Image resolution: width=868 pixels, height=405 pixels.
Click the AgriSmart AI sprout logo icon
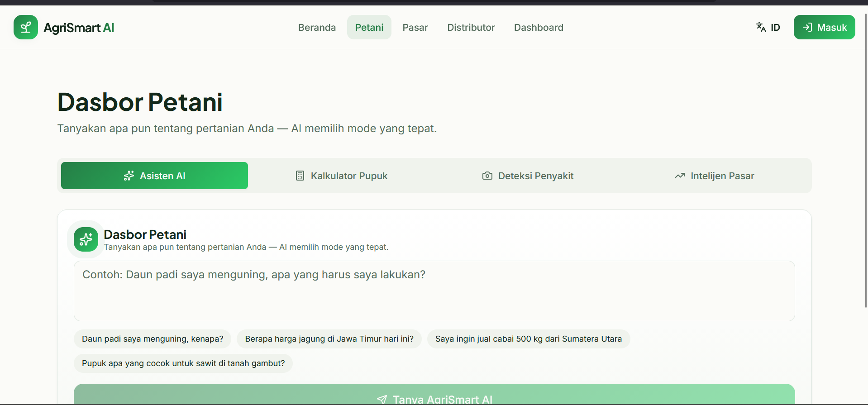tap(26, 27)
